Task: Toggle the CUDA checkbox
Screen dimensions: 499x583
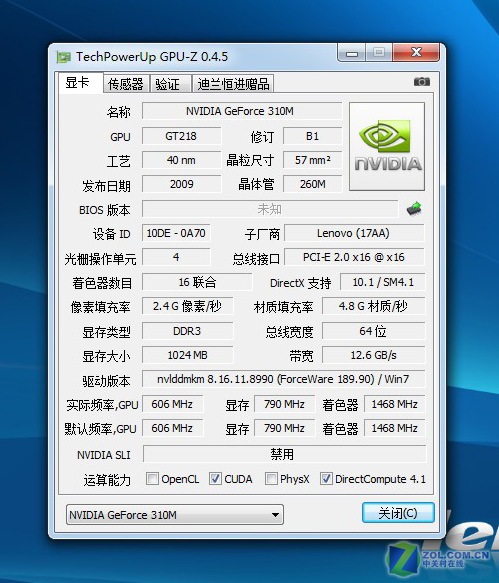Action: pos(215,479)
